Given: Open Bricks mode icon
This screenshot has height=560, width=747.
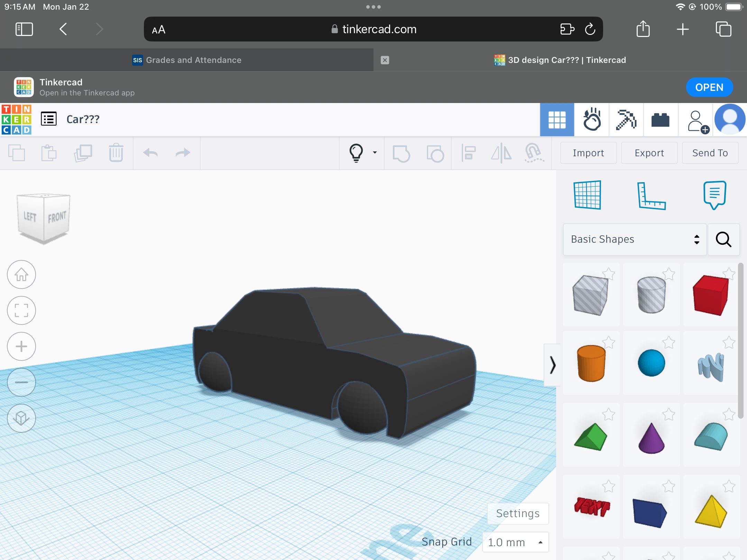Looking at the screenshot, I should click(x=660, y=120).
